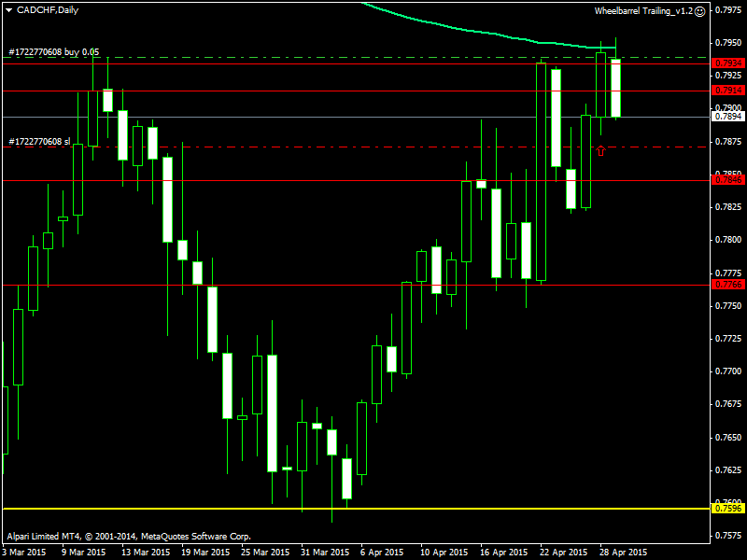The height and width of the screenshot is (560, 747).
Task: Click the 10 Apr 2015 date label
Action: pos(444,553)
